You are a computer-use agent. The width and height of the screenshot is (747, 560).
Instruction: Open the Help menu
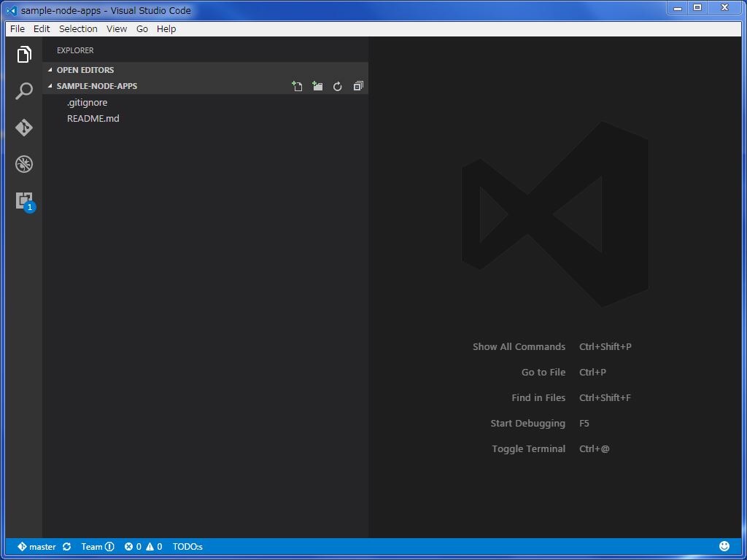(166, 29)
